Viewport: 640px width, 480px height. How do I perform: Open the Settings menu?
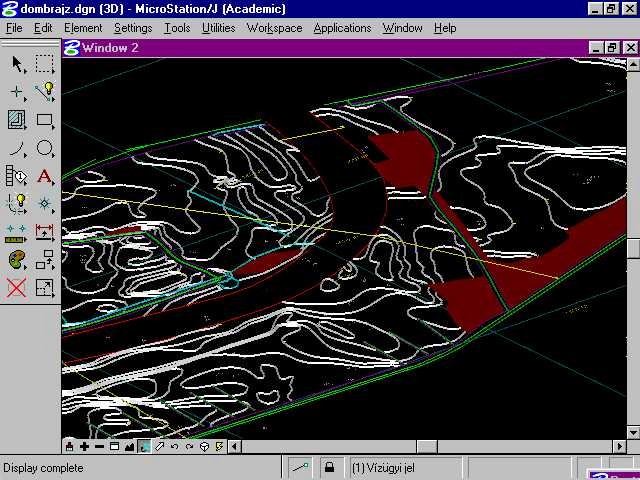[x=133, y=28]
